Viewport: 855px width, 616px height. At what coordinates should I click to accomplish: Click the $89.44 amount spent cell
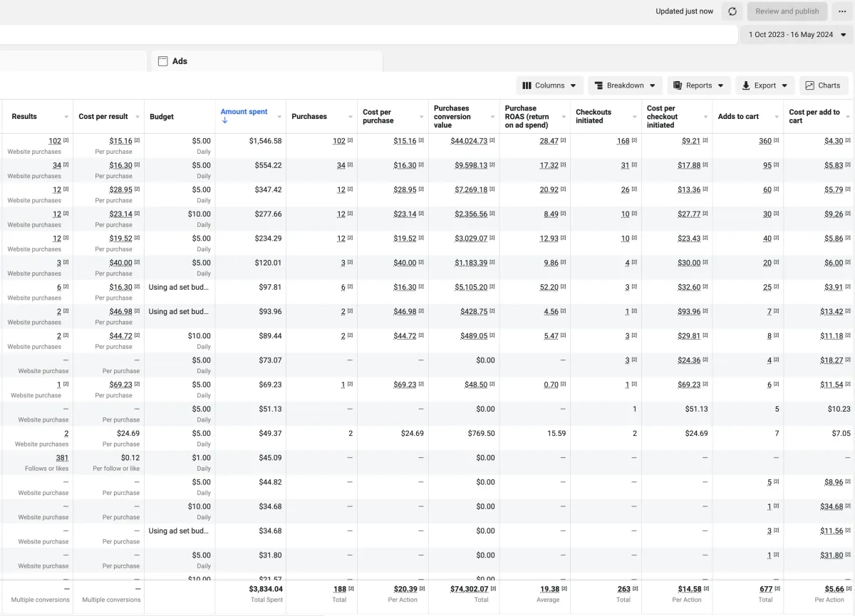[x=270, y=336]
